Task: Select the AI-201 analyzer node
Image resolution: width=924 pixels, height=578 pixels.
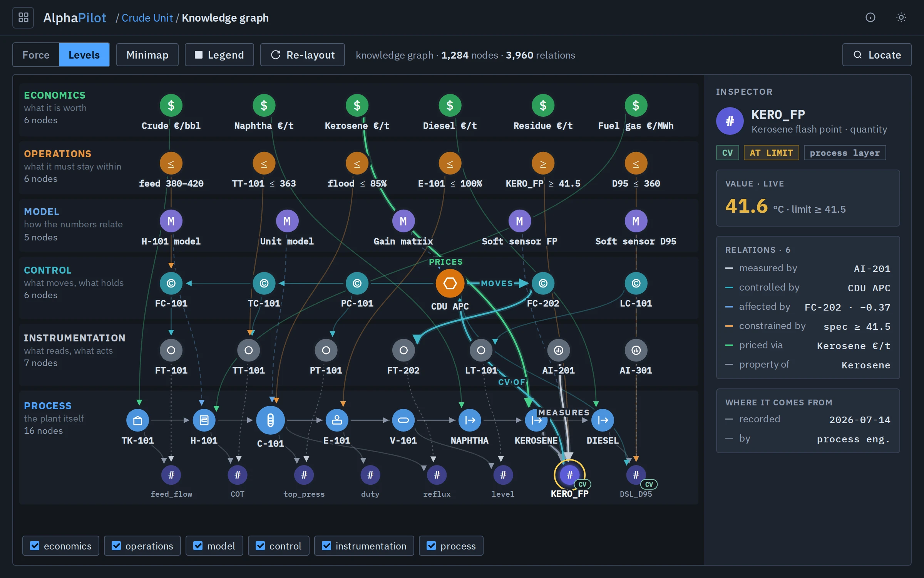Action: 558,350
